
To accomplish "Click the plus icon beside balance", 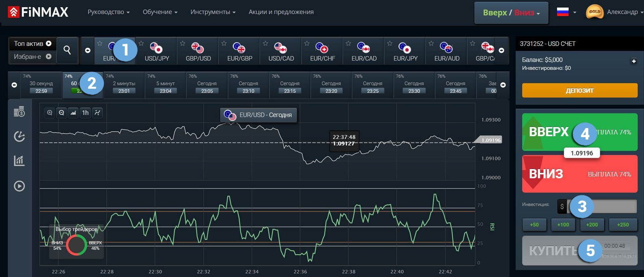I will tap(634, 61).
